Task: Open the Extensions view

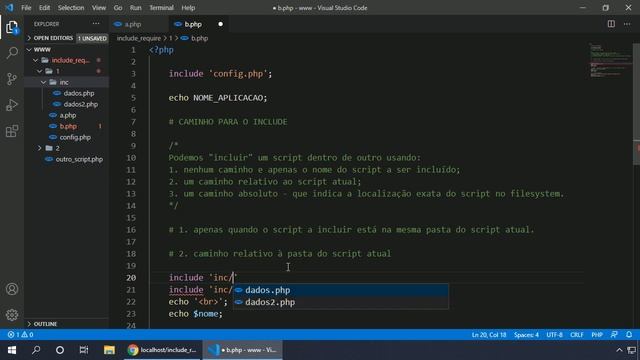Action: [12, 131]
